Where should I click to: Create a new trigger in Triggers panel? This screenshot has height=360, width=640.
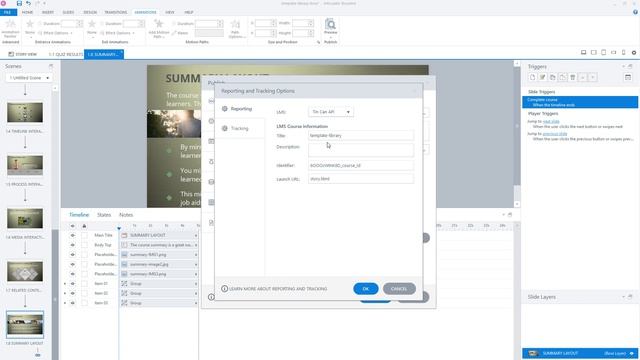pyautogui.click(x=532, y=77)
